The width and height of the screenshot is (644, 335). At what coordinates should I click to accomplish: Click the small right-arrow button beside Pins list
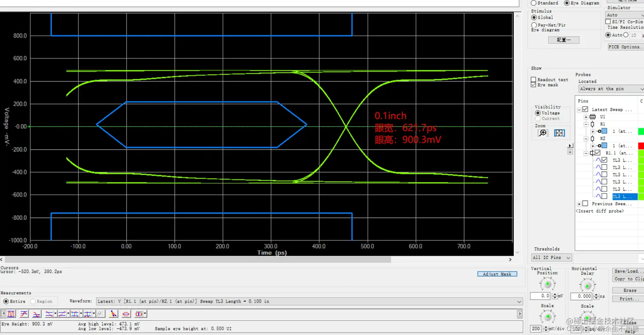571,146
